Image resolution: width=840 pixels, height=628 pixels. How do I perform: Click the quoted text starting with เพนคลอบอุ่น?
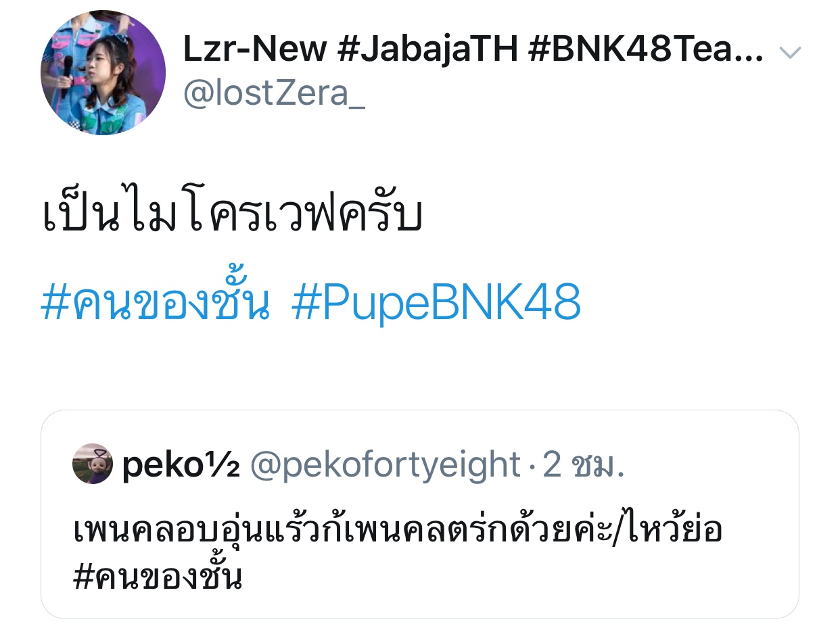pos(398,530)
